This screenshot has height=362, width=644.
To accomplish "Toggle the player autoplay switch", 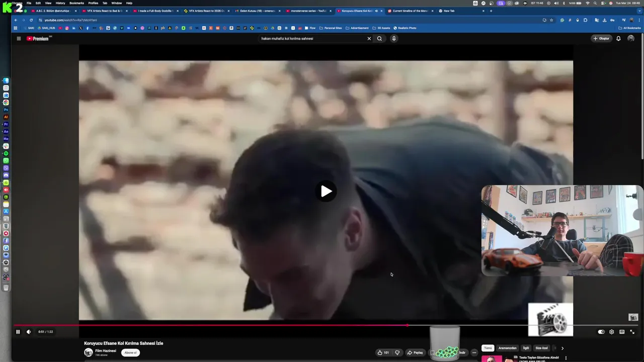I will pos(601,332).
